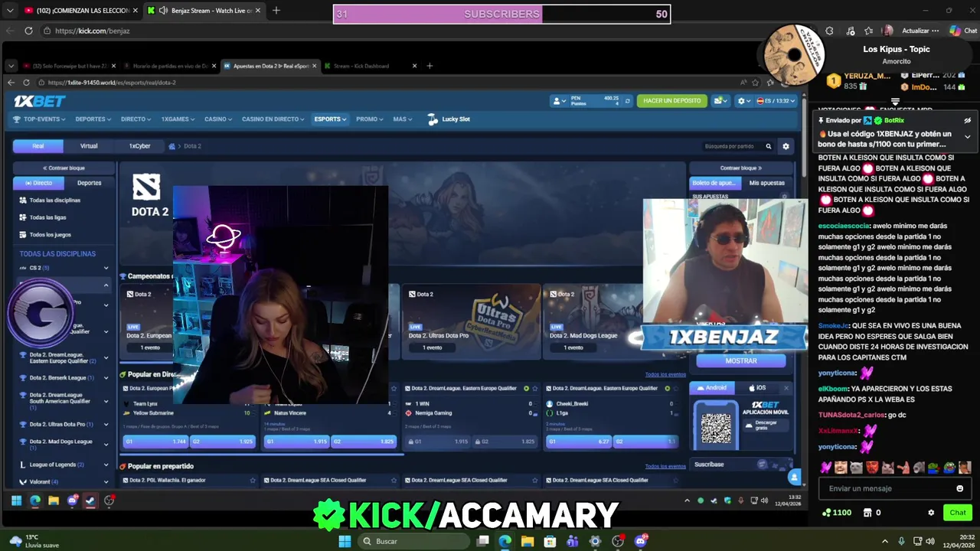The height and width of the screenshot is (551, 980).
Task: Open the PROMO menu
Action: click(x=370, y=119)
